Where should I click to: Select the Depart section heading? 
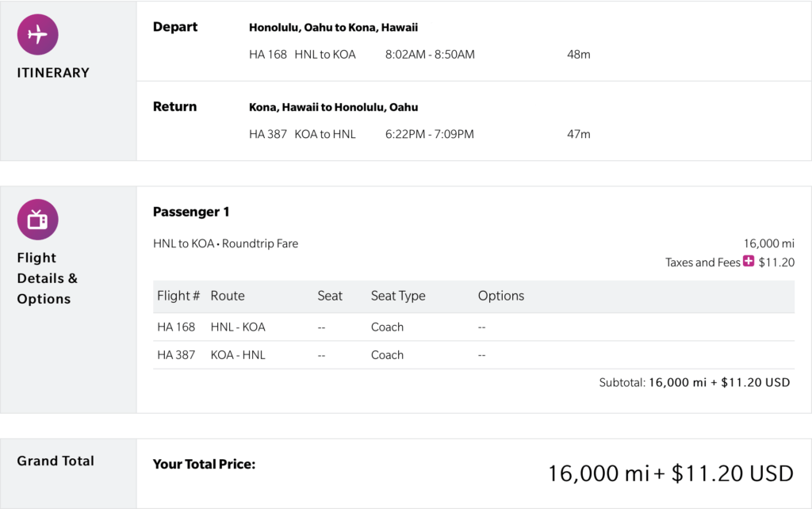tap(175, 27)
